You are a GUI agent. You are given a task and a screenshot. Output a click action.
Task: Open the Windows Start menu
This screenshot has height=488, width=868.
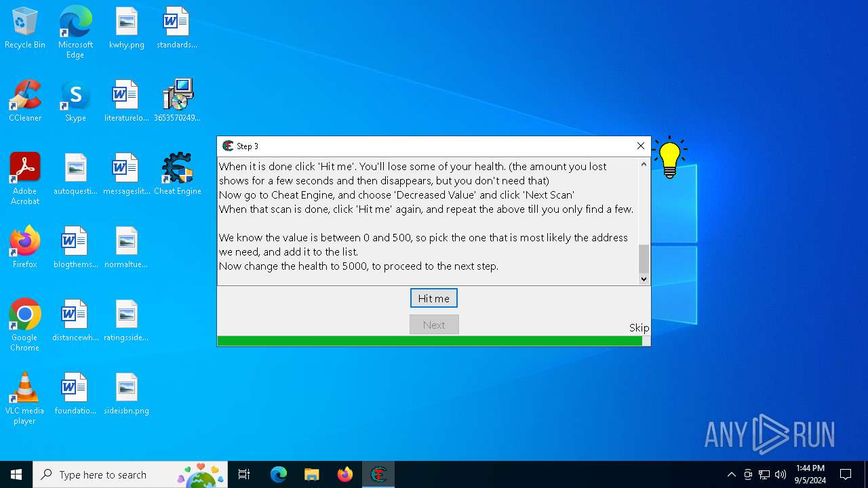16,474
